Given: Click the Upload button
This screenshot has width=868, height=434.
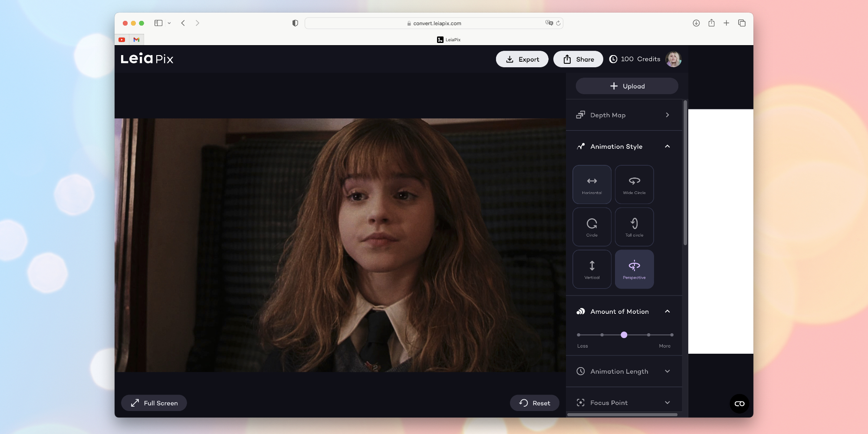Looking at the screenshot, I should point(627,86).
